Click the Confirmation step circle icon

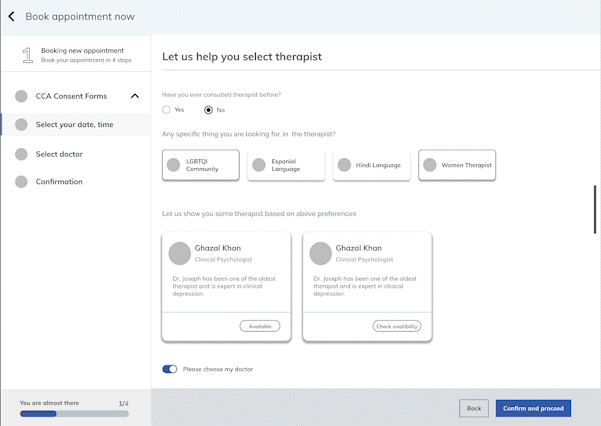[x=21, y=181]
